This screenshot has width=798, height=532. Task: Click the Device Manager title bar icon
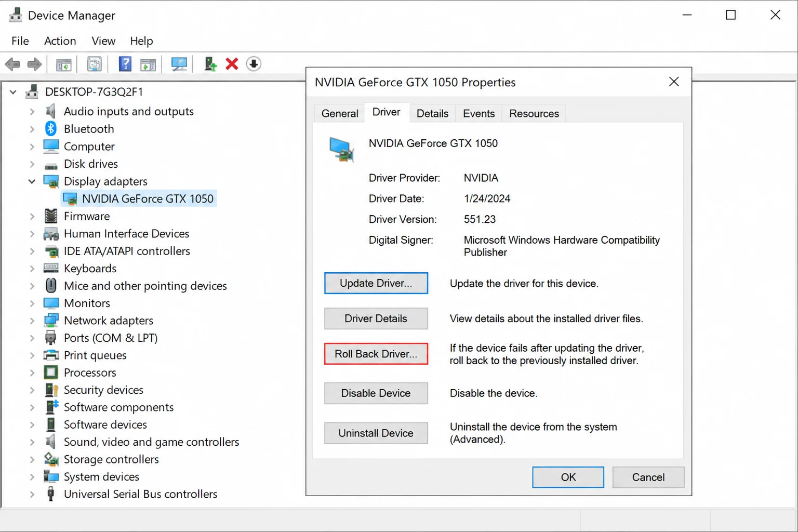click(x=16, y=15)
